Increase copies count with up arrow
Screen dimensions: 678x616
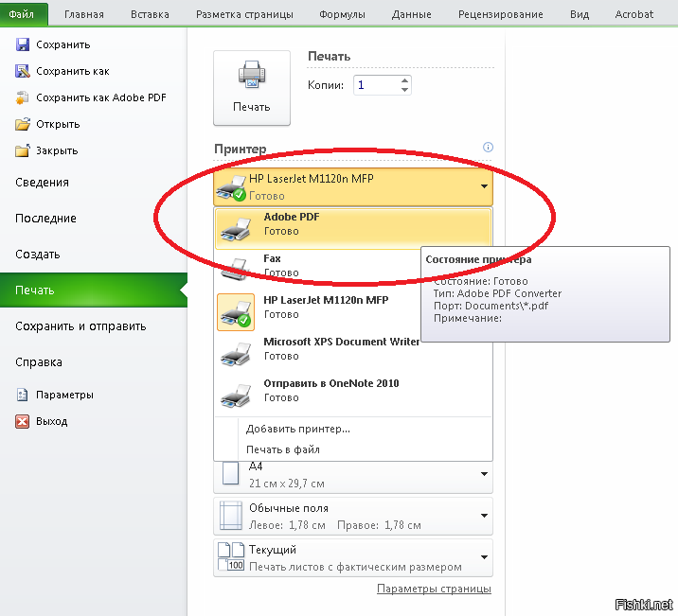click(x=405, y=80)
